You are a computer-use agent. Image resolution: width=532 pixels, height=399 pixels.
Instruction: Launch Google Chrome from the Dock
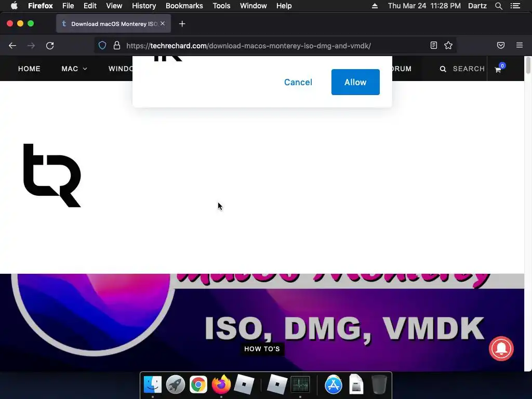(x=198, y=385)
